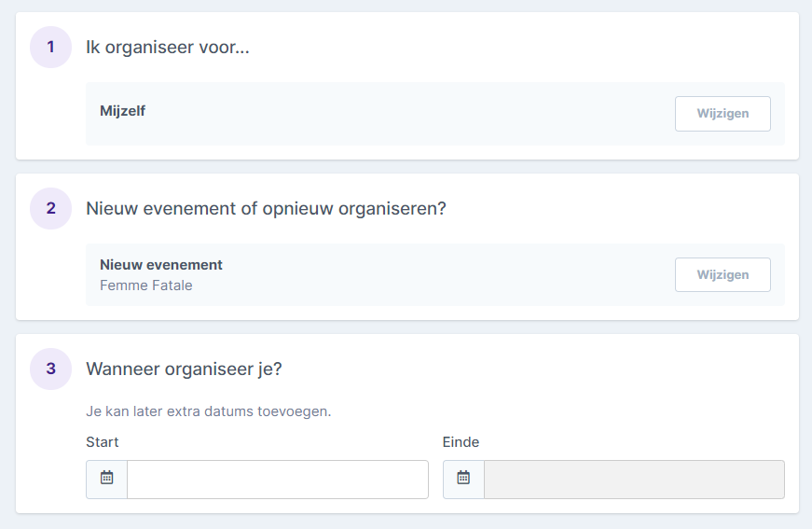The height and width of the screenshot is (529, 812).
Task: Focus the Start date input field
Action: pos(278,480)
